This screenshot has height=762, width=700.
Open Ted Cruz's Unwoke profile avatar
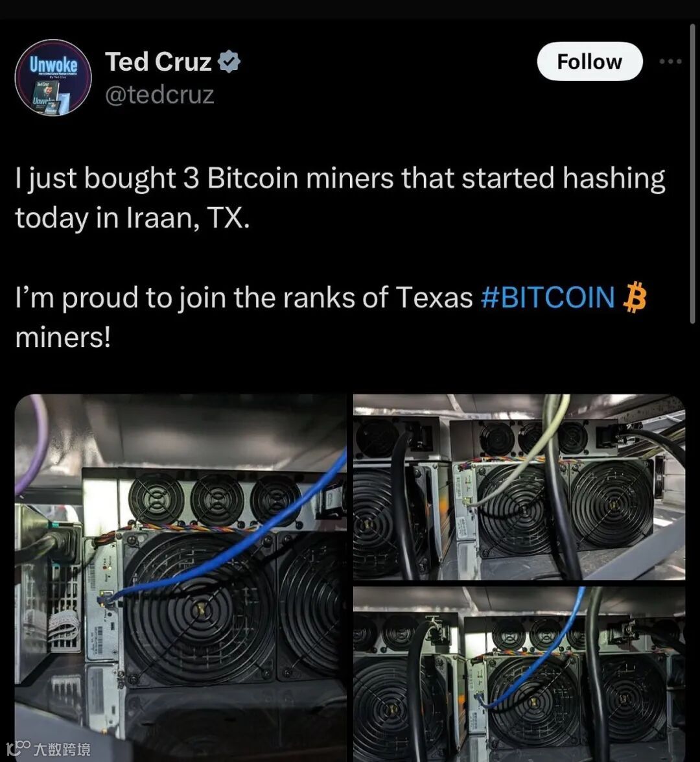pyautogui.click(x=53, y=77)
